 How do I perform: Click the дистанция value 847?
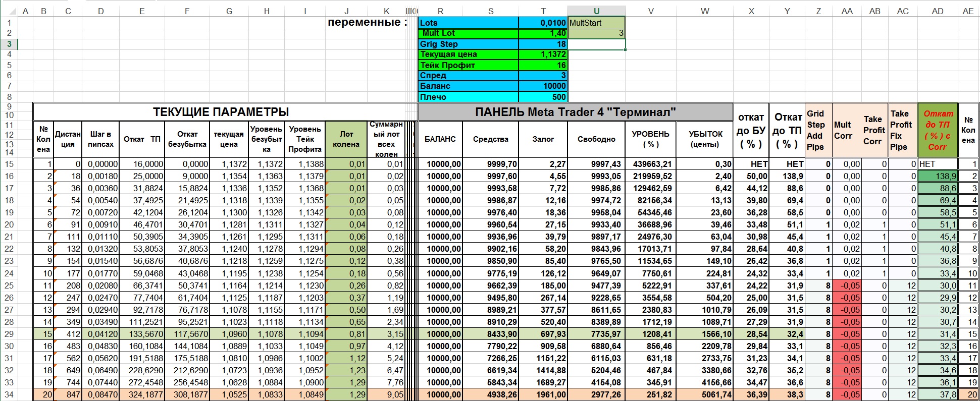coord(68,394)
